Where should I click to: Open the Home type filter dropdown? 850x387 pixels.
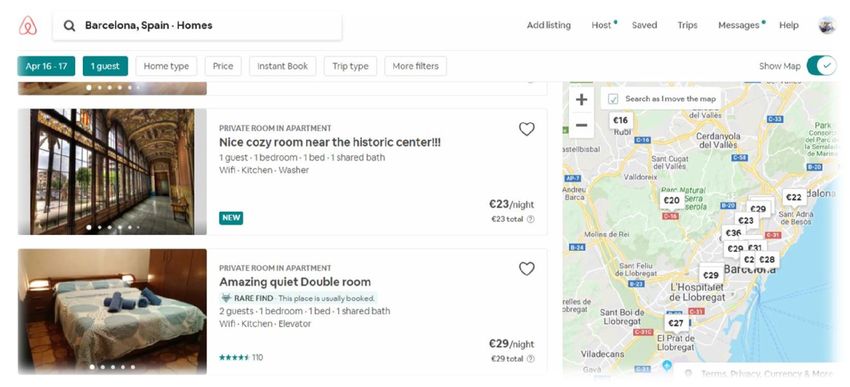tap(166, 66)
